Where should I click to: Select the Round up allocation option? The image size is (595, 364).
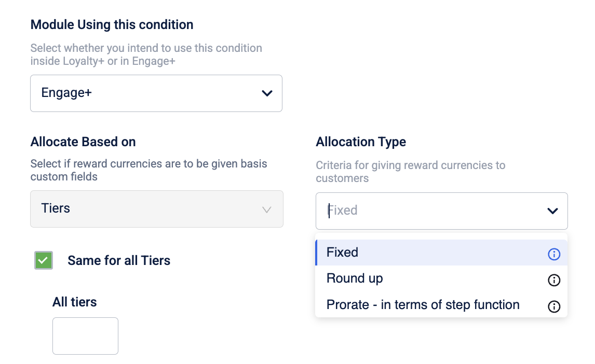[441, 278]
